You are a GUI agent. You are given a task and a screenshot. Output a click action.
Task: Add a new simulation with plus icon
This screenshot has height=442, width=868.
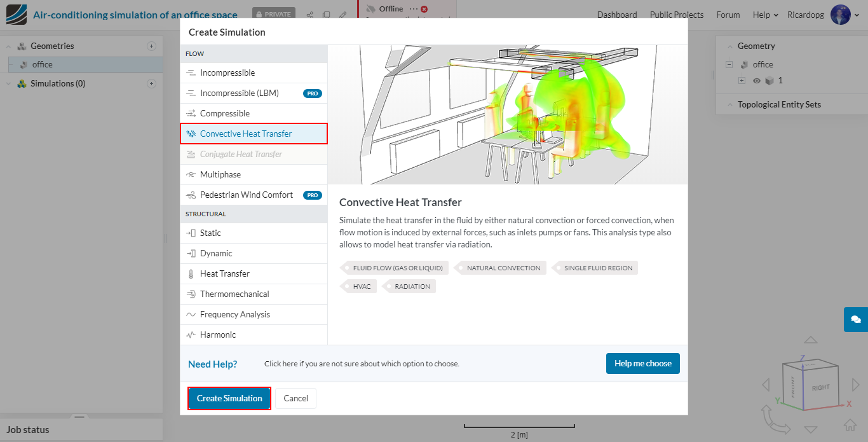(151, 83)
